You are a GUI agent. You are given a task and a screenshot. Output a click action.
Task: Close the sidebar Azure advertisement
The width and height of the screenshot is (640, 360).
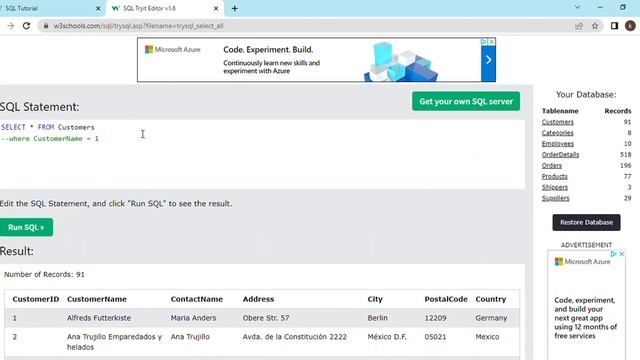click(x=622, y=254)
